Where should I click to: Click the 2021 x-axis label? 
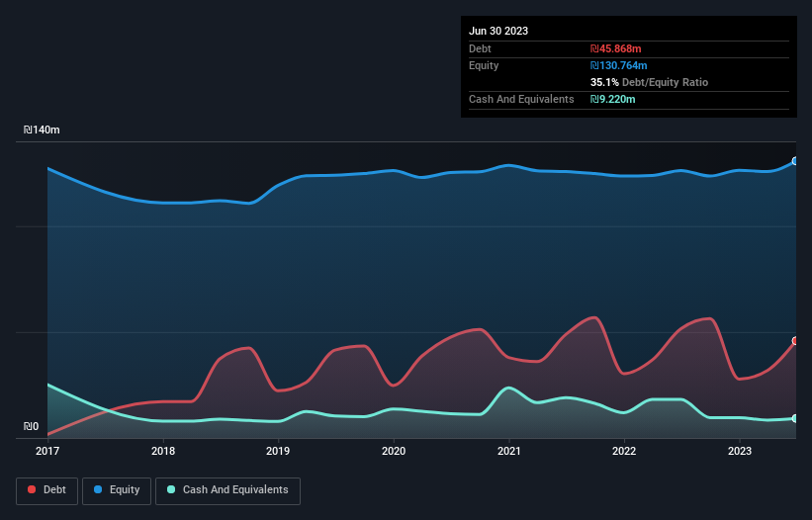point(509,451)
